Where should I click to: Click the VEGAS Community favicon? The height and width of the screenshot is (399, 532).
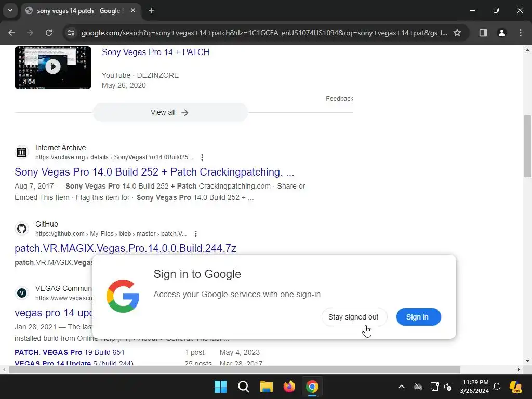tap(22, 293)
